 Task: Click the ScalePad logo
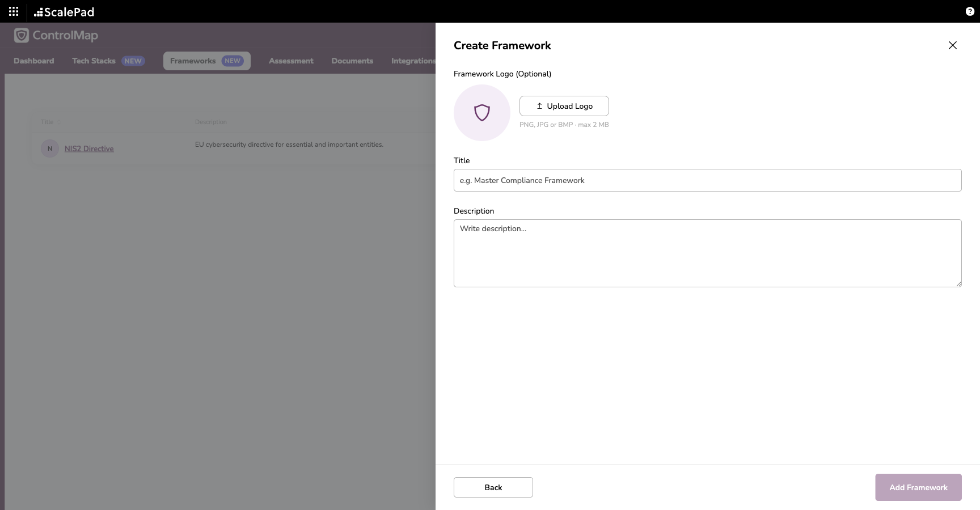click(64, 12)
